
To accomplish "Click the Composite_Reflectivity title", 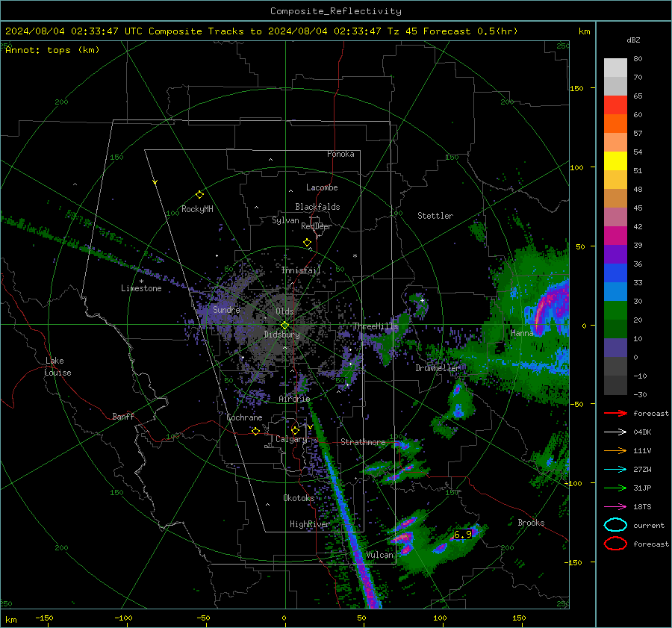I will 335,11.
